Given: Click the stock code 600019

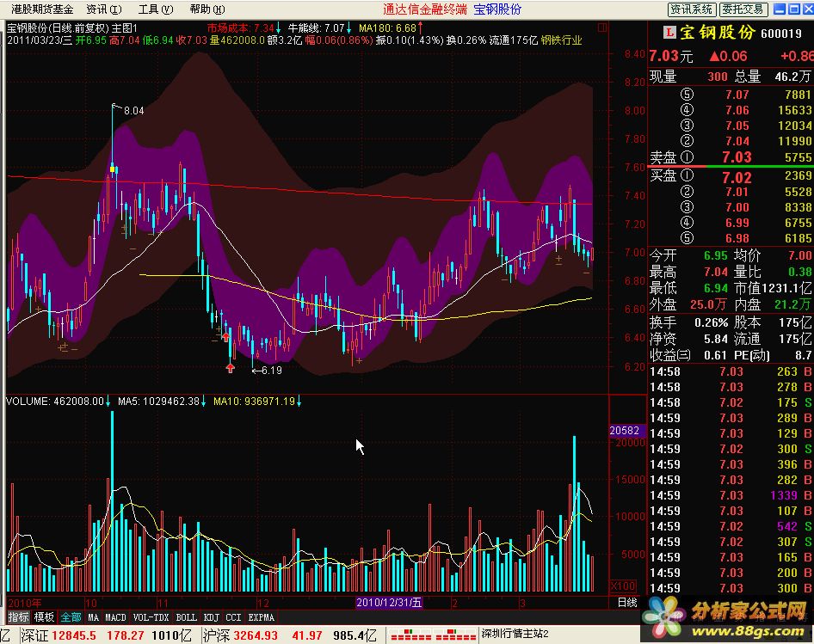Looking at the screenshot, I should pos(781,34).
